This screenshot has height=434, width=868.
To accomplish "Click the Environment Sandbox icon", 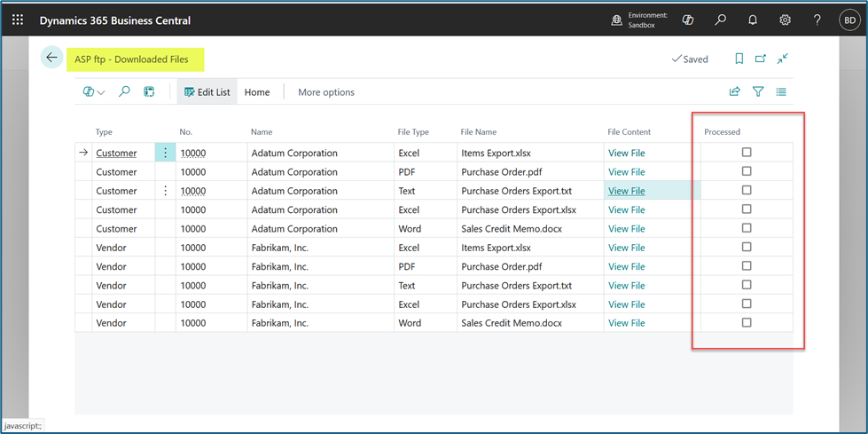I will tap(617, 20).
